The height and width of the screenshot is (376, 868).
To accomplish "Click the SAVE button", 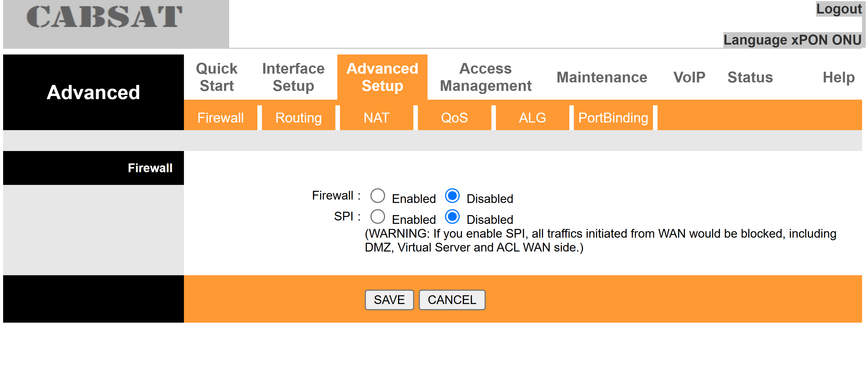I will click(389, 300).
